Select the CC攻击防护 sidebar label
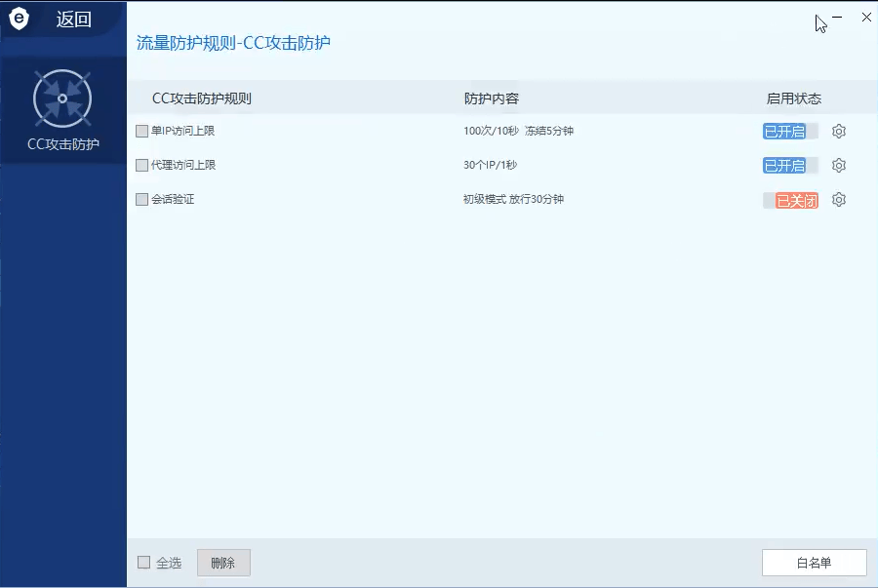Viewport: 878px width, 588px height. 63,144
